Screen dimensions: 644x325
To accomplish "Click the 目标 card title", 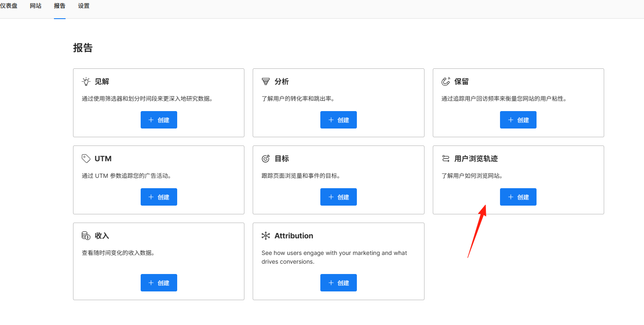I will (282, 159).
